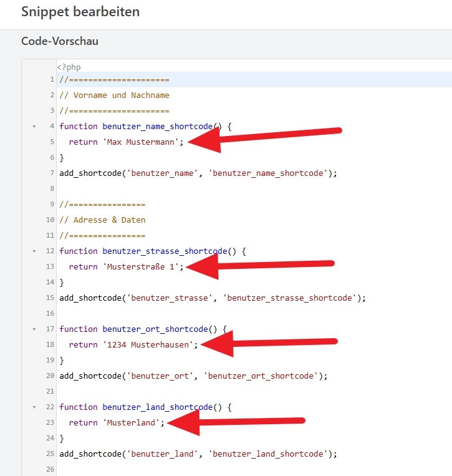Select line number 7 in the gutter
Viewport: 452px width, 476px height.
coord(52,173)
